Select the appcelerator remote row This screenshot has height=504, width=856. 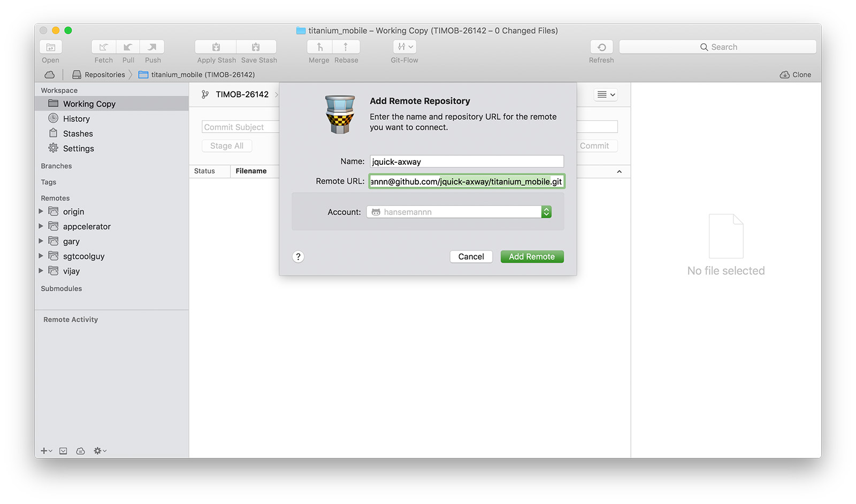tap(112, 227)
